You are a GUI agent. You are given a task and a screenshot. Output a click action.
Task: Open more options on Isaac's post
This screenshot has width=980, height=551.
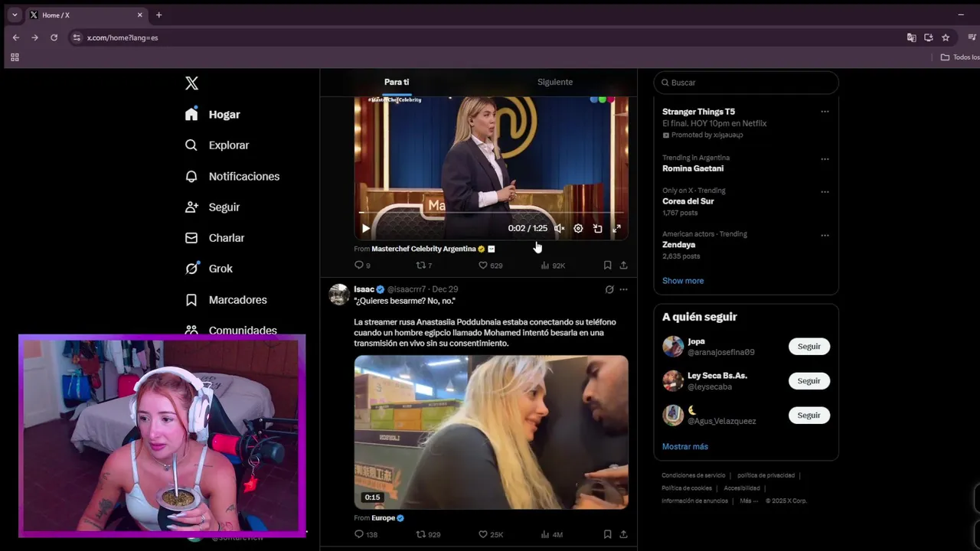click(x=623, y=289)
